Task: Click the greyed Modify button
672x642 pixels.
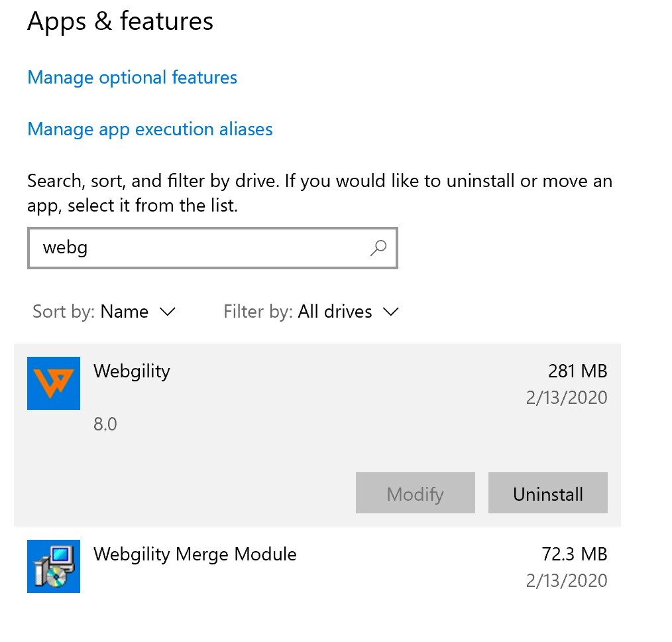Action: click(x=416, y=493)
